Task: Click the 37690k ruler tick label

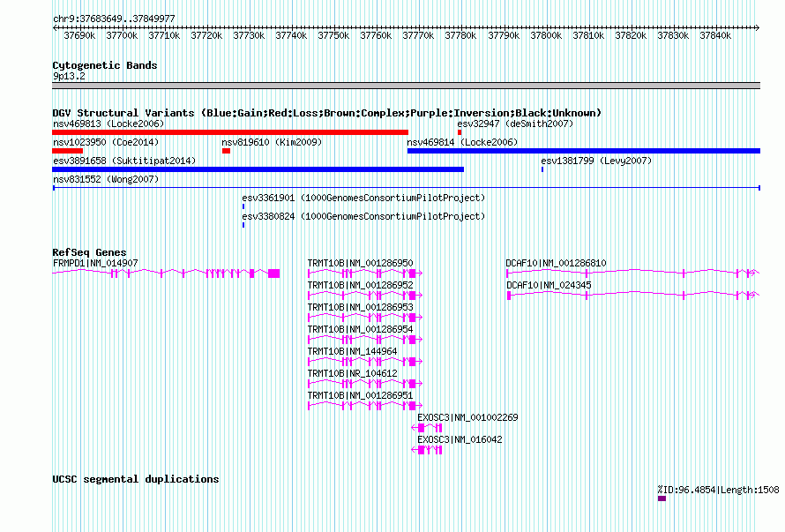Action: coord(79,35)
